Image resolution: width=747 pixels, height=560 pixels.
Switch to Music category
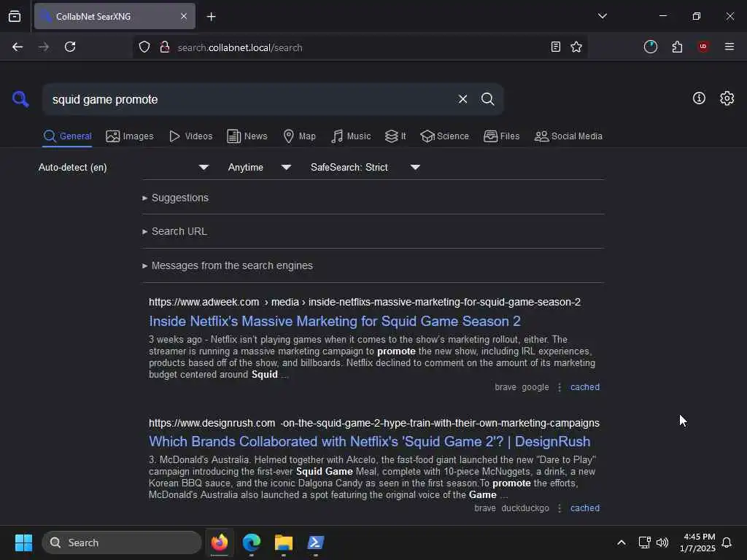click(x=351, y=136)
